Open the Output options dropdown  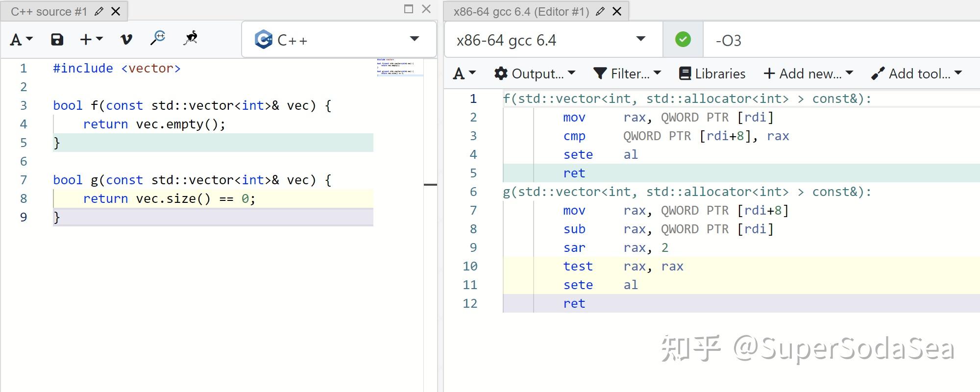[535, 73]
